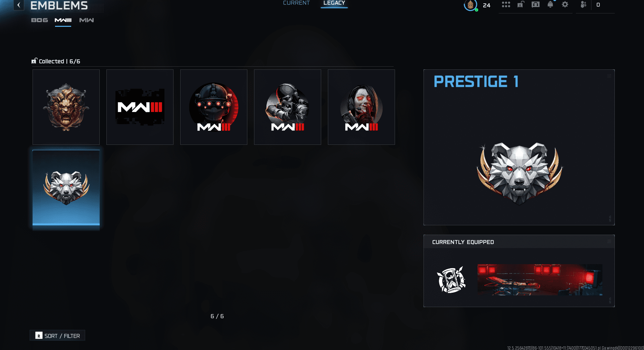Open the settings gear icon
The height and width of the screenshot is (350, 644).
click(565, 5)
